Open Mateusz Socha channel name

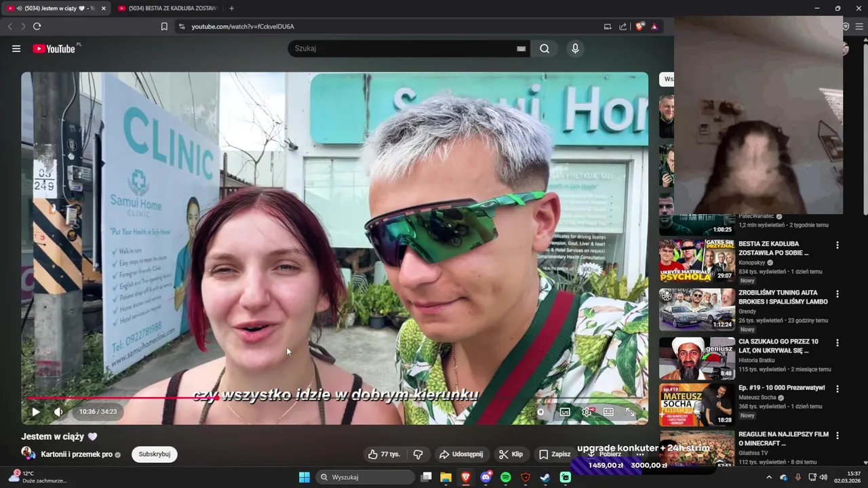pos(758,397)
